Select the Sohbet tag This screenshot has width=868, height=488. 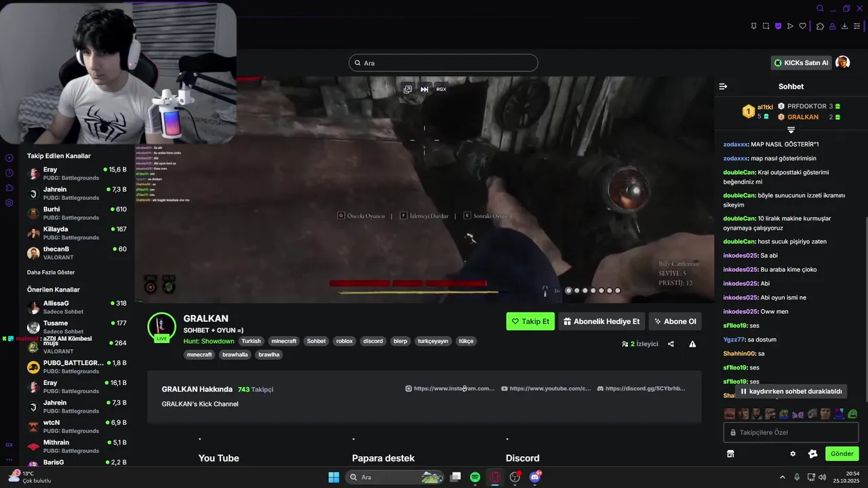coord(316,341)
